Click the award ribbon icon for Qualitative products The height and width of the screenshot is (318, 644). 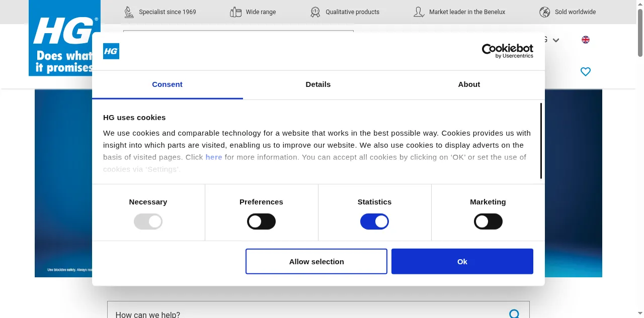point(315,12)
